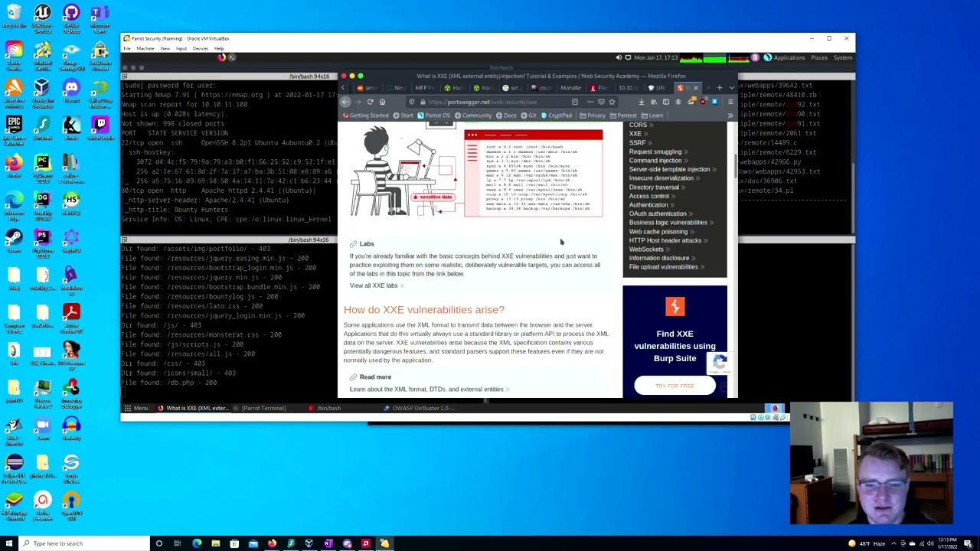Screen dimensions: 980x551
Task: Open Firefox home page
Action: pos(382,102)
